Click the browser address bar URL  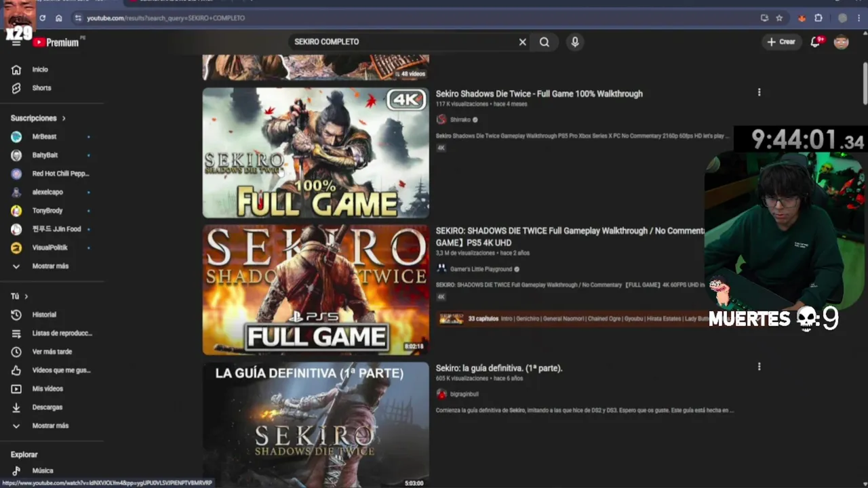pos(165,18)
